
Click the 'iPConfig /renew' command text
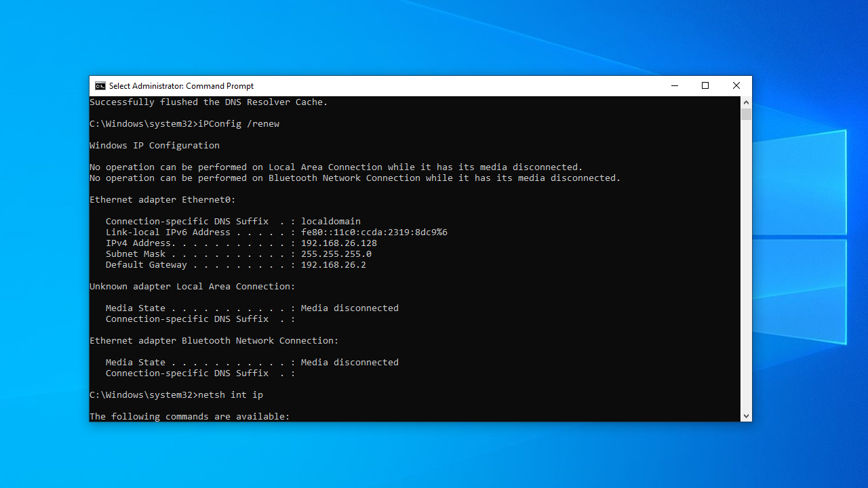click(x=239, y=124)
